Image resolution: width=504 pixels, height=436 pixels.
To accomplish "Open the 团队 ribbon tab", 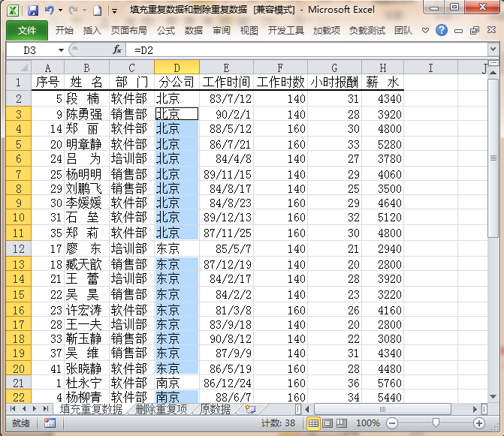I will tap(403, 31).
